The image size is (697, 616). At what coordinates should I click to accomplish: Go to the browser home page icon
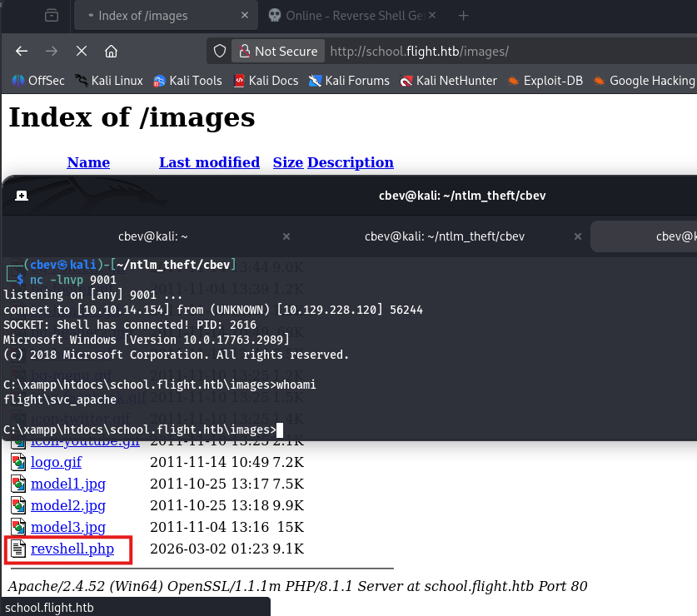pyautogui.click(x=111, y=51)
